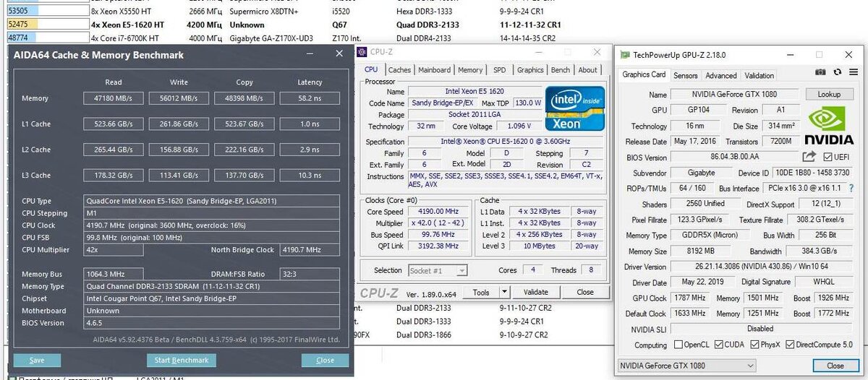Switch to the Validation tab in GPU-Z
The height and width of the screenshot is (380, 868).
pos(759,75)
